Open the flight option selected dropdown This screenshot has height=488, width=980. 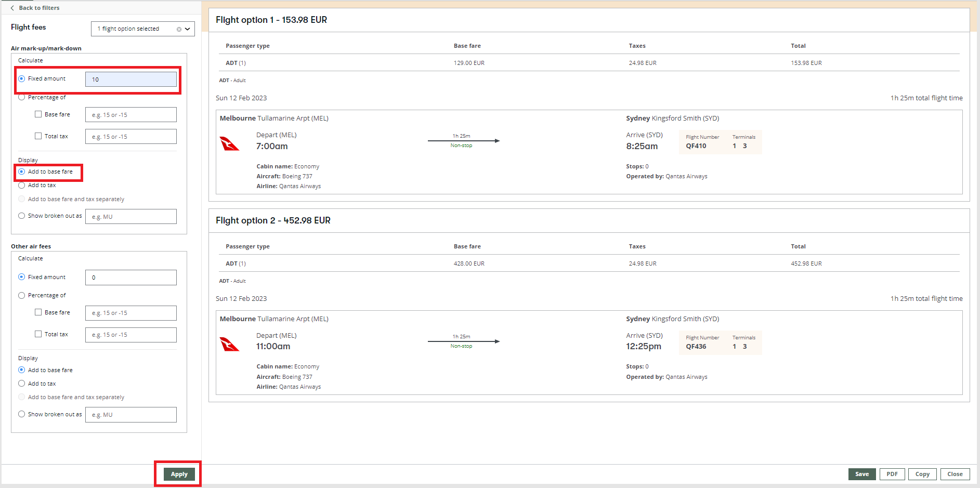pos(188,29)
